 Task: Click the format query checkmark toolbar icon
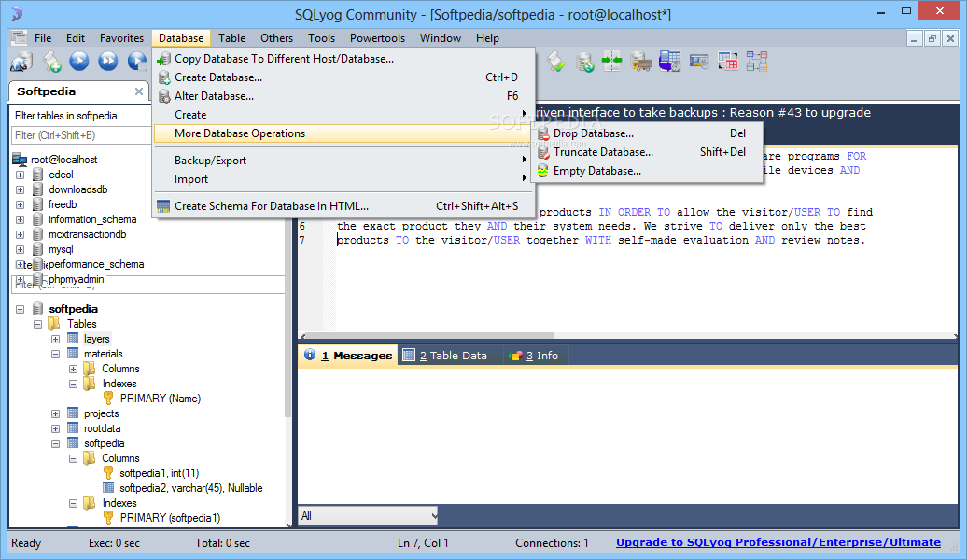(x=555, y=62)
